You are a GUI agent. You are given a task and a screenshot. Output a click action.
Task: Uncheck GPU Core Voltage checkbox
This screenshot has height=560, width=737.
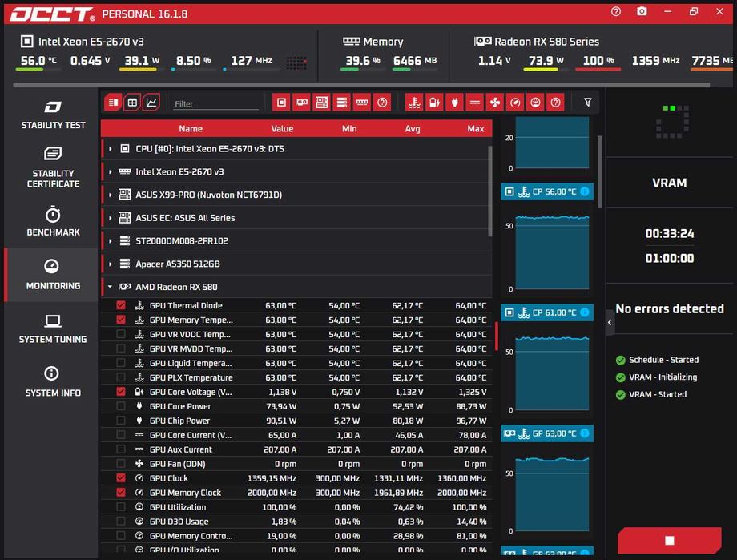121,392
